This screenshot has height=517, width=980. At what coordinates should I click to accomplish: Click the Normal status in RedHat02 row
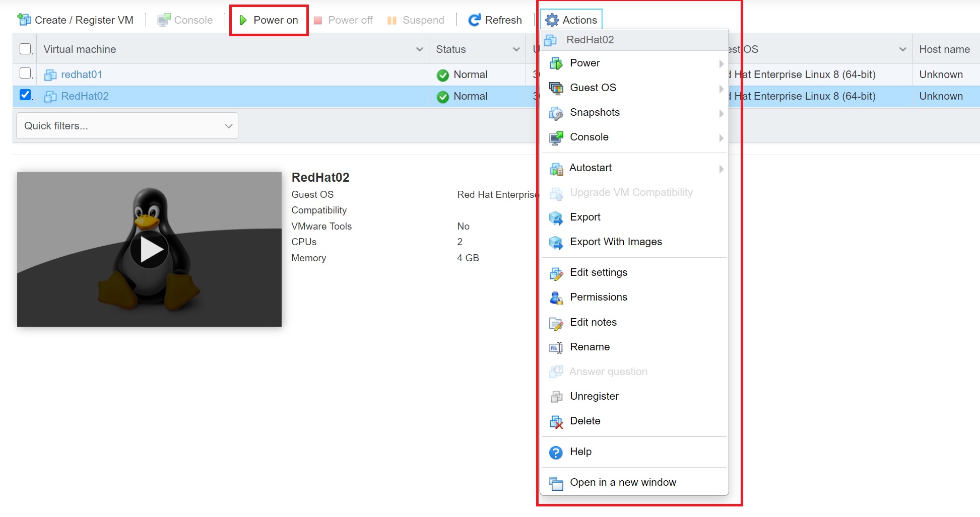470,96
